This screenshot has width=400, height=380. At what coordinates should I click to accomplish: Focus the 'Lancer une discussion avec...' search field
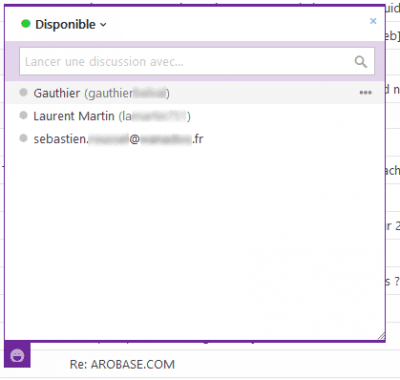[197, 61]
